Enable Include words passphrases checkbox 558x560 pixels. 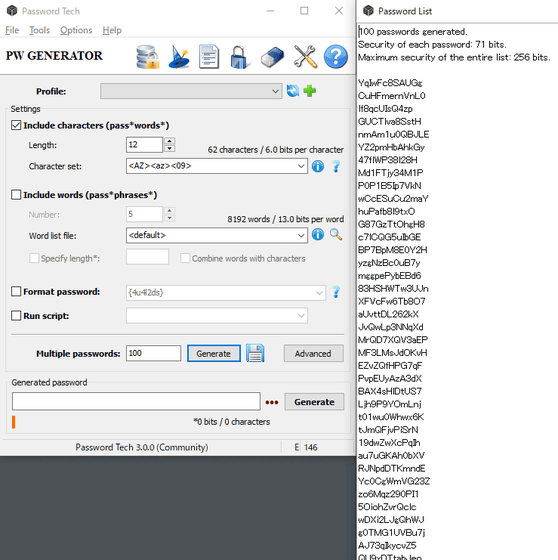point(16,195)
